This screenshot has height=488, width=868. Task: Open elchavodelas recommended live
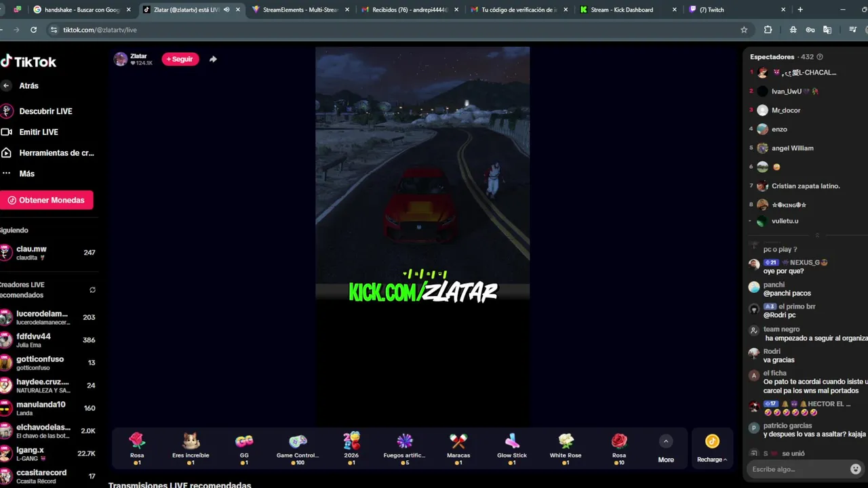coord(47,431)
